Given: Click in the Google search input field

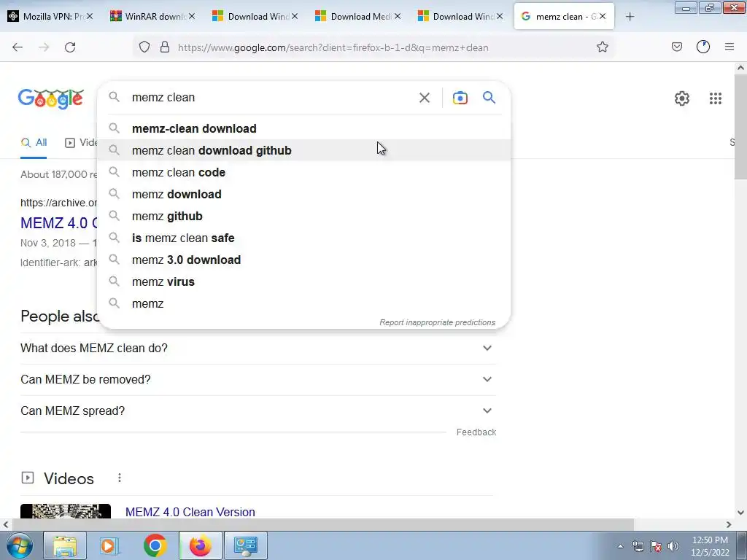Looking at the screenshot, I should click(x=271, y=98).
